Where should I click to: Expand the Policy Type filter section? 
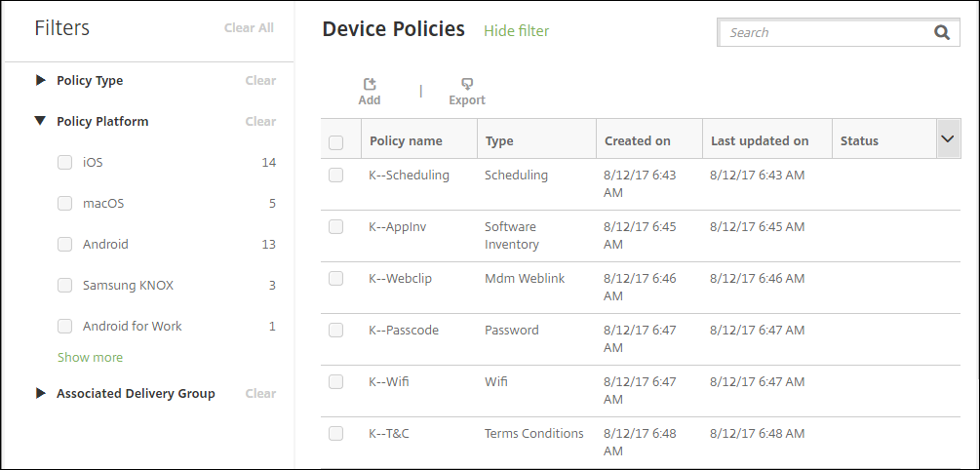[x=40, y=81]
